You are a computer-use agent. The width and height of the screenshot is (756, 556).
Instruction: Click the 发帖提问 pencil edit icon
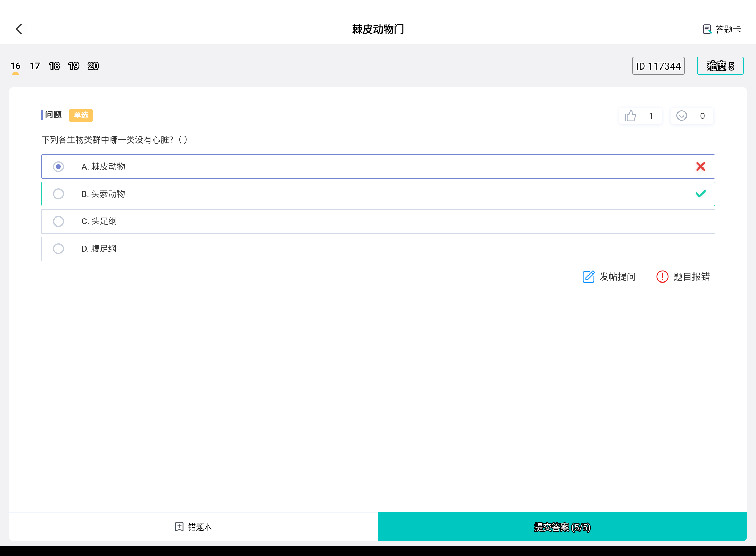coord(589,277)
